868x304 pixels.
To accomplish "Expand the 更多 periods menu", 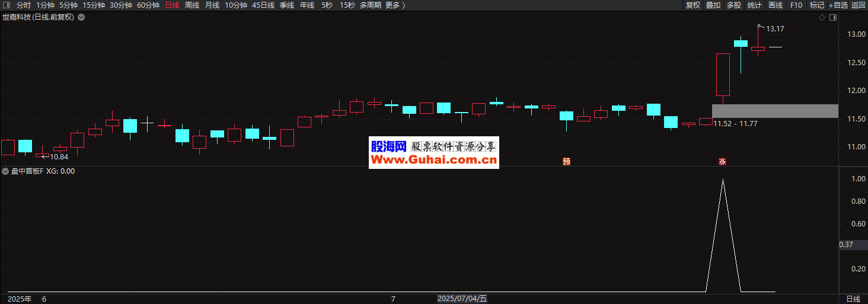I will coord(395,5).
